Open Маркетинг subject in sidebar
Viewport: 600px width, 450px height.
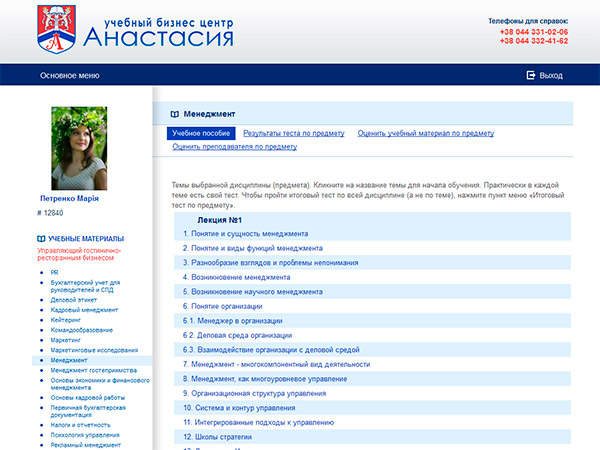point(65,340)
